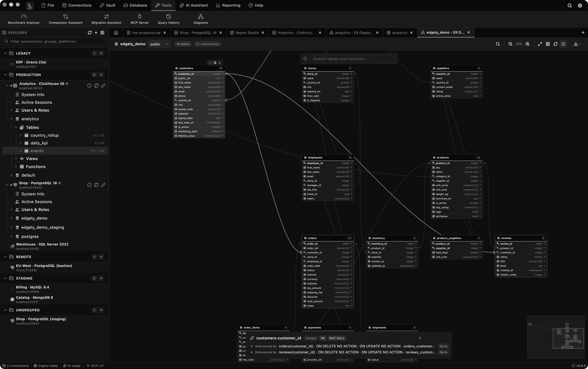The width and height of the screenshot is (588, 369).
Task: Go to orders(customer_id) reference
Action: coord(443,346)
